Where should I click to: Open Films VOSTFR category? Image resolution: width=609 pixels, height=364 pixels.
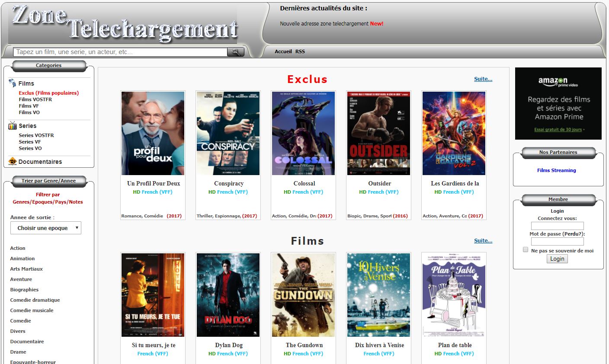click(x=35, y=99)
